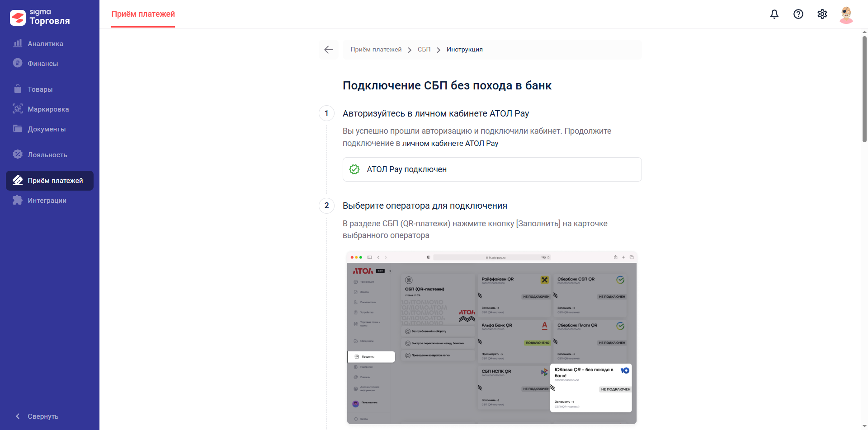Click the step title Авторизуйтесь в личном кабинете АТОЛ Pay
Screen dimensions: 868x430
[436, 113]
